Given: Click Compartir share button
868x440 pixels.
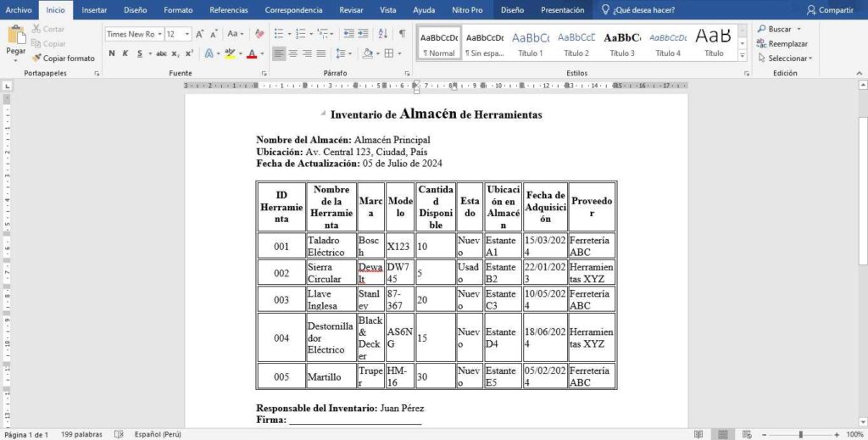Looking at the screenshot, I should [x=830, y=10].
